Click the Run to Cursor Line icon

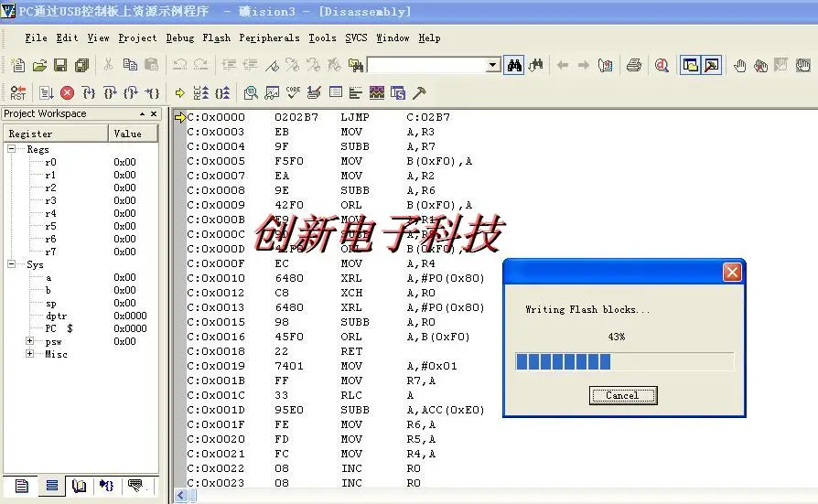pos(152,93)
